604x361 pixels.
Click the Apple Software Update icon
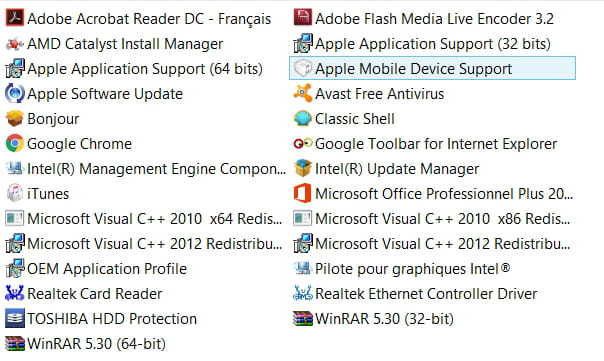tap(15, 93)
